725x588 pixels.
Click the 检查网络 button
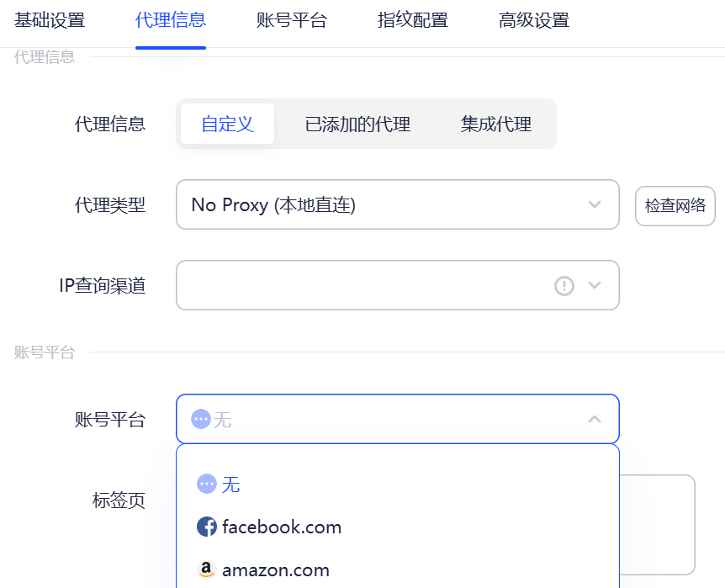point(675,205)
